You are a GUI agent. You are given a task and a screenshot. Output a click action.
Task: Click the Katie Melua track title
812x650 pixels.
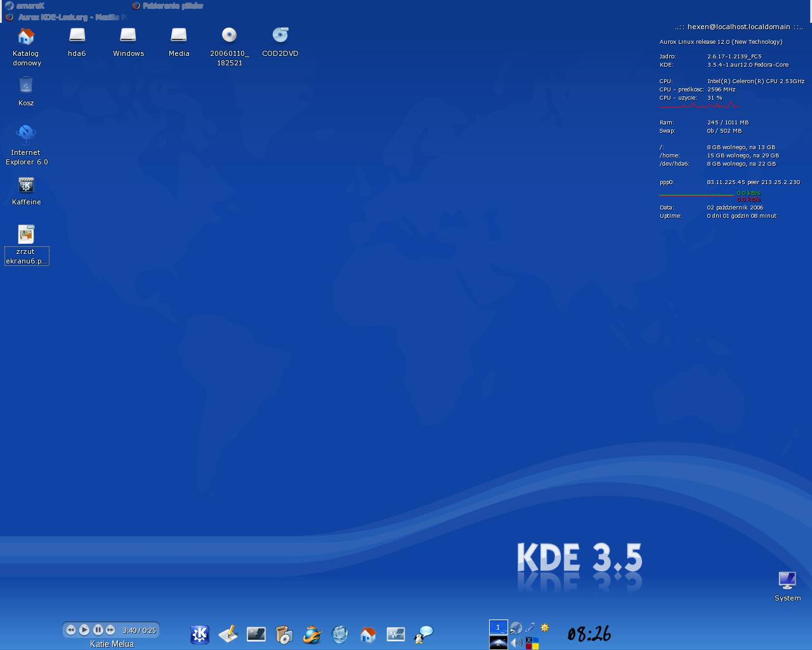pyautogui.click(x=112, y=644)
